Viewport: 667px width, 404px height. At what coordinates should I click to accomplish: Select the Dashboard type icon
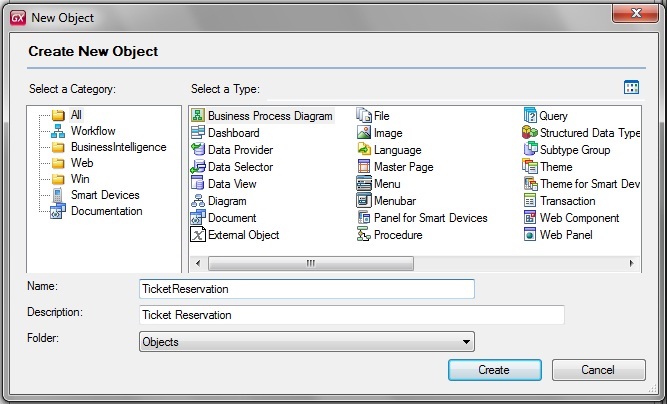pyautogui.click(x=198, y=133)
